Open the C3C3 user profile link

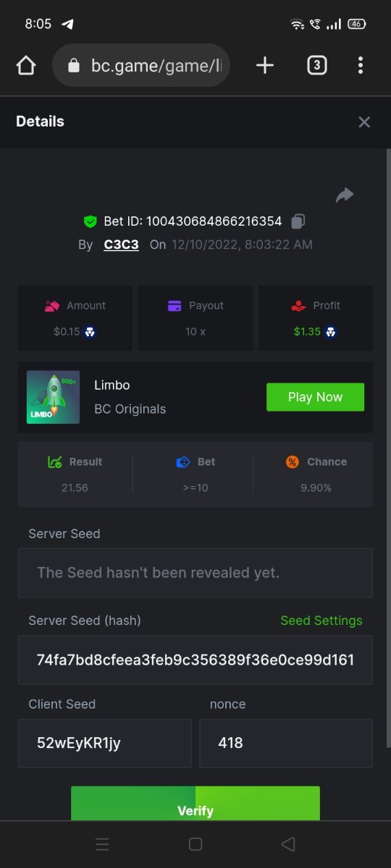click(121, 244)
